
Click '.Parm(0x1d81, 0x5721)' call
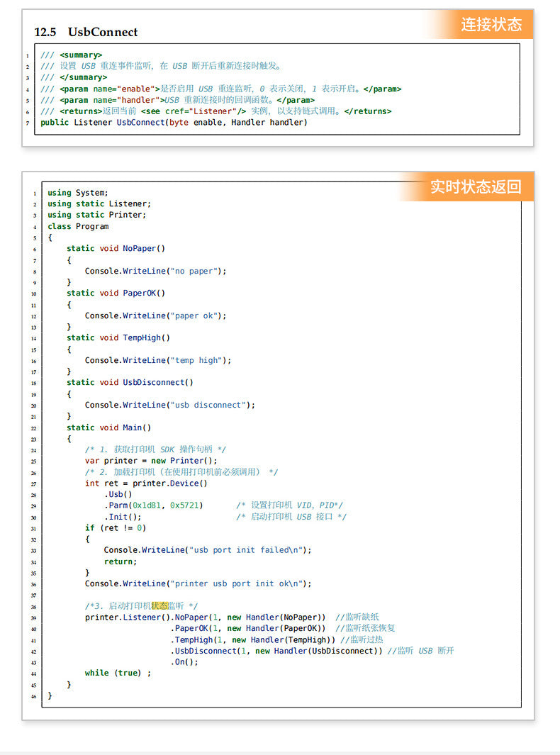click(154, 505)
